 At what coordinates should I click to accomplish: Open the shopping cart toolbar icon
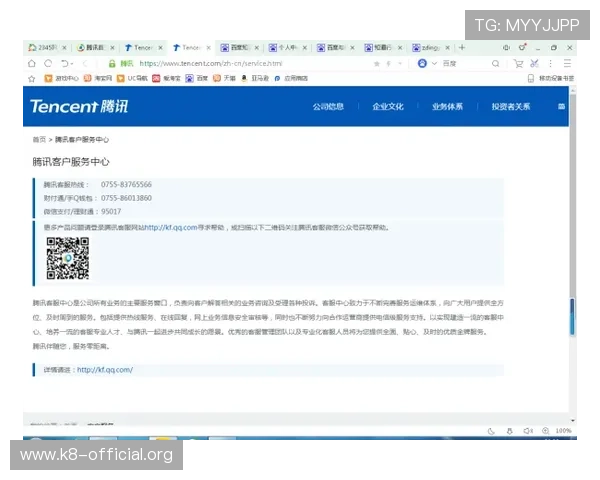[518, 64]
